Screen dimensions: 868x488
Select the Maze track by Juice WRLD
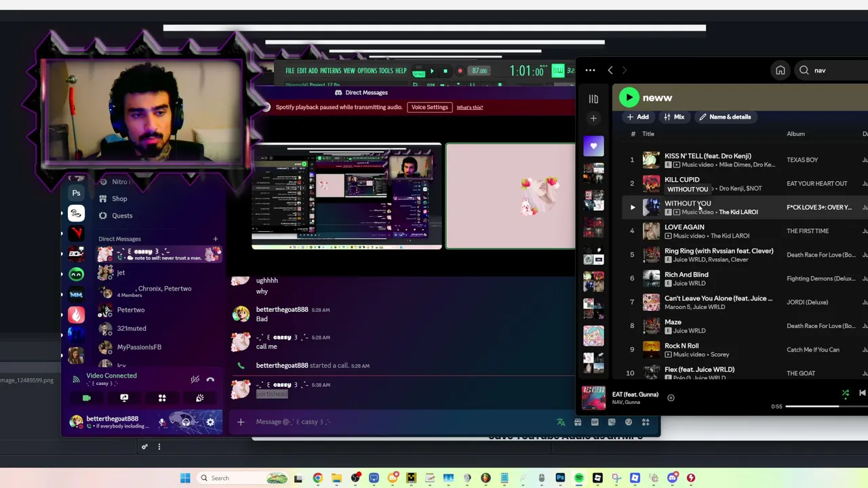click(673, 322)
